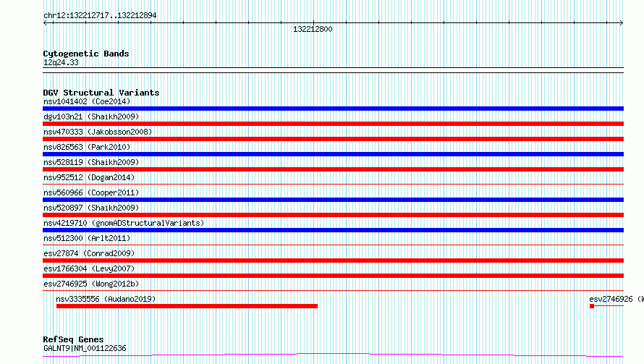Screen dimensions: 644x364
Task: Click the magenta GALNT9 gene line
Action: click(333, 355)
